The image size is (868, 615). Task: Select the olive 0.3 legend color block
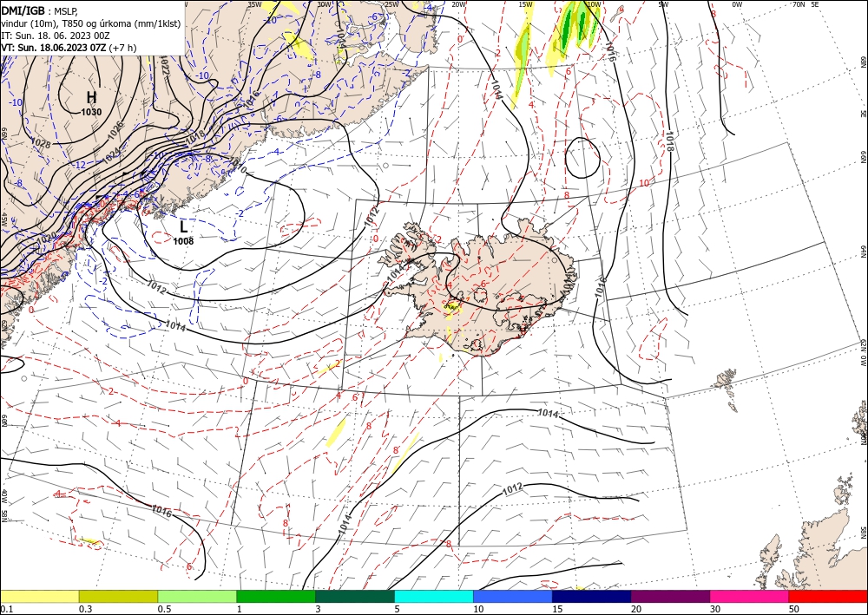point(118,596)
